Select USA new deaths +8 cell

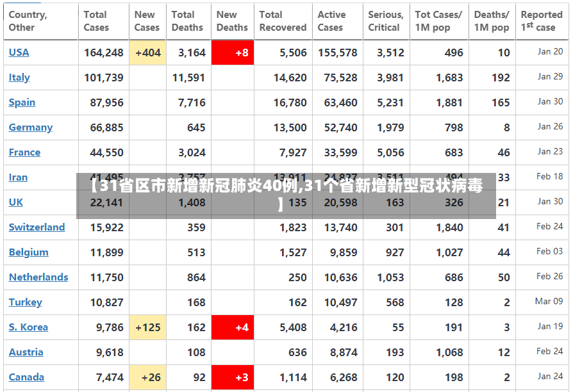click(x=233, y=53)
